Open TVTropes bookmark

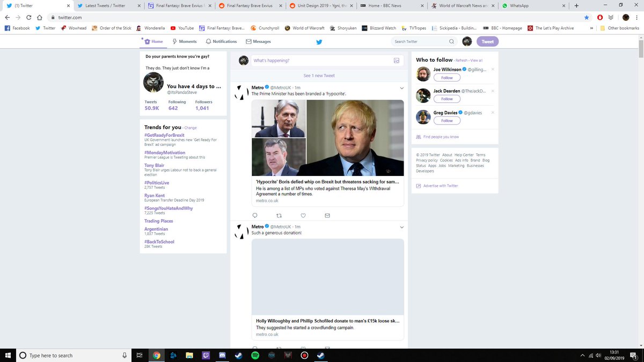pyautogui.click(x=413, y=28)
